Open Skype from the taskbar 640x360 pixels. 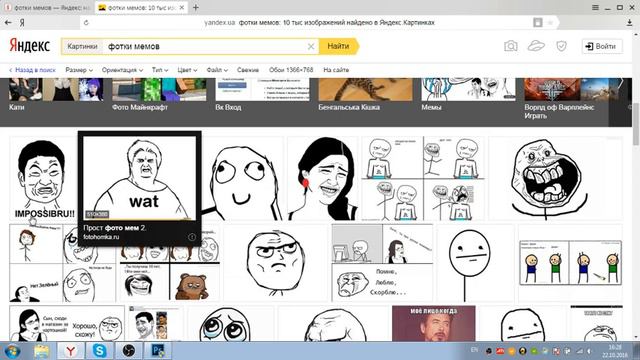[x=100, y=351]
